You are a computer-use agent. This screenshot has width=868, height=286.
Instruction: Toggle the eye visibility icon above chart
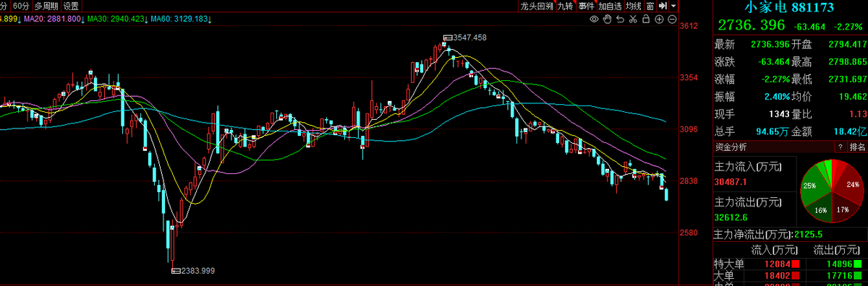pyautogui.click(x=595, y=19)
